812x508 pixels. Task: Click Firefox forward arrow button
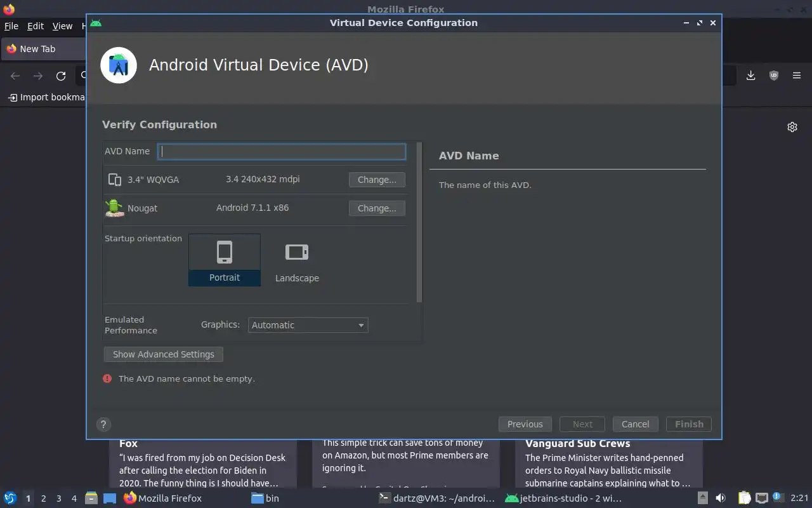[38, 76]
